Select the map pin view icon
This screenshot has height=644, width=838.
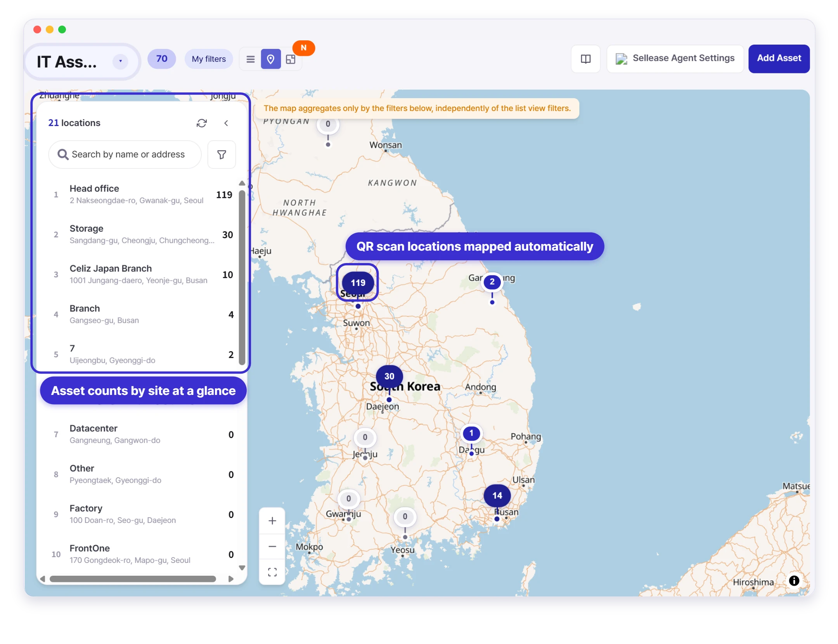tap(271, 59)
